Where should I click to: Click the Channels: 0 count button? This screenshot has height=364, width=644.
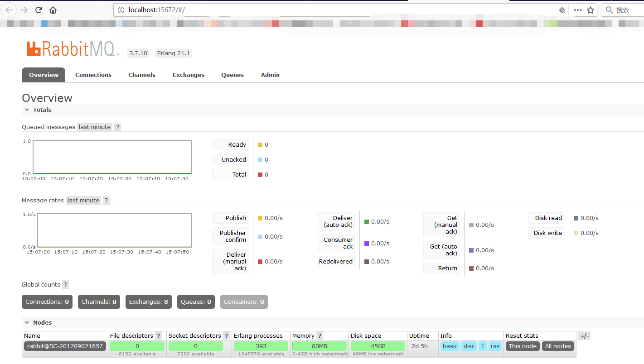99,302
